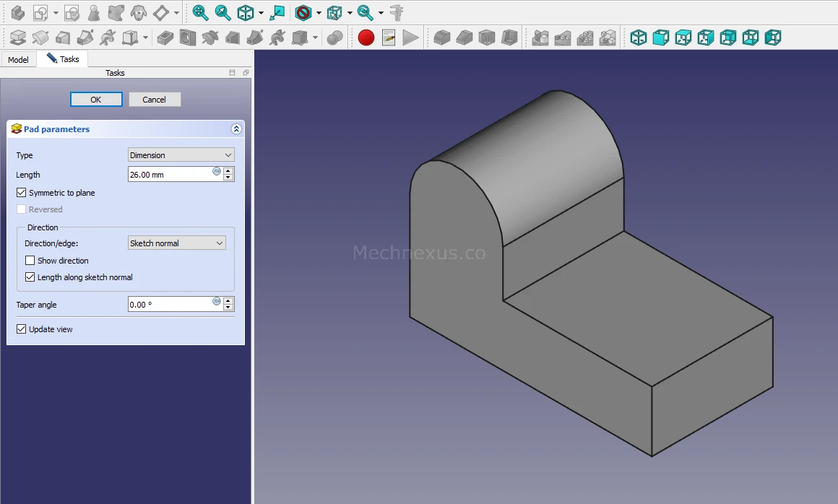This screenshot has width=838, height=504.
Task: Click the Boolean operation spheres icon
Action: [x=334, y=38]
